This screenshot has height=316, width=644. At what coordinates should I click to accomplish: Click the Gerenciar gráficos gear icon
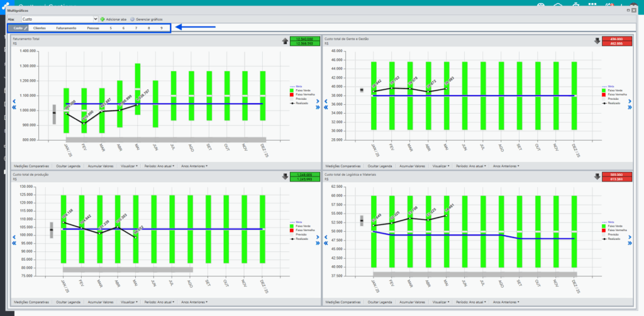[x=132, y=19]
